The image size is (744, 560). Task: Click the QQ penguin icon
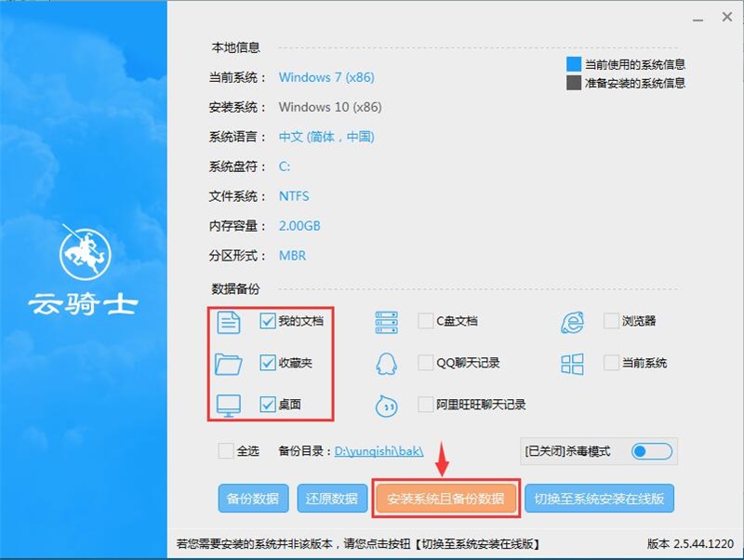[x=386, y=364]
